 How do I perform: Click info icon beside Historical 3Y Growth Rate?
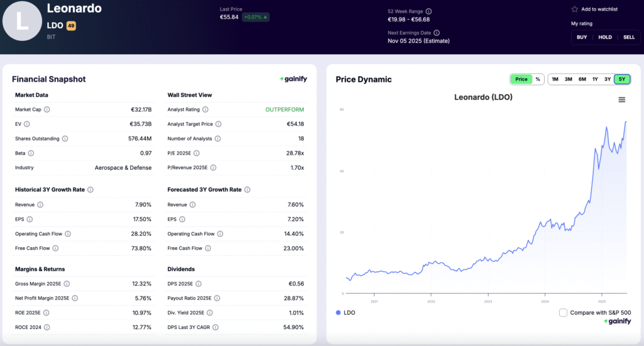pos(91,189)
